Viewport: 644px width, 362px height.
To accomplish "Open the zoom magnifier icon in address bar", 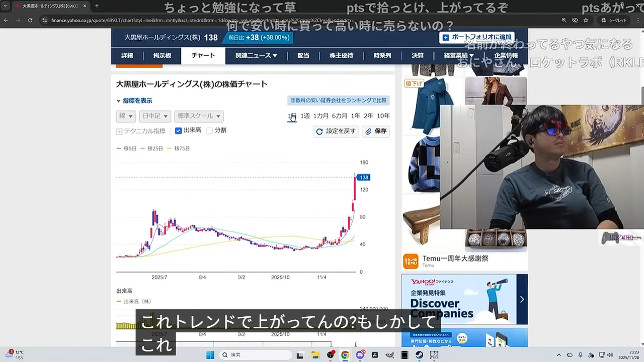I will coord(564,20).
